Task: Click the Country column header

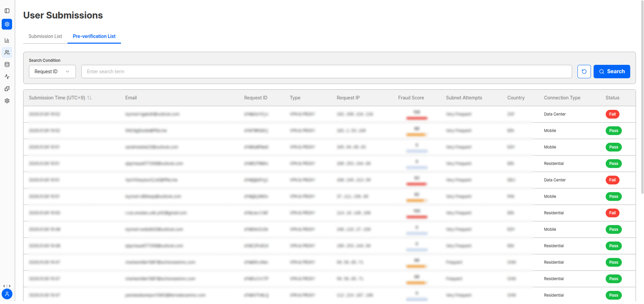Action: (516, 98)
